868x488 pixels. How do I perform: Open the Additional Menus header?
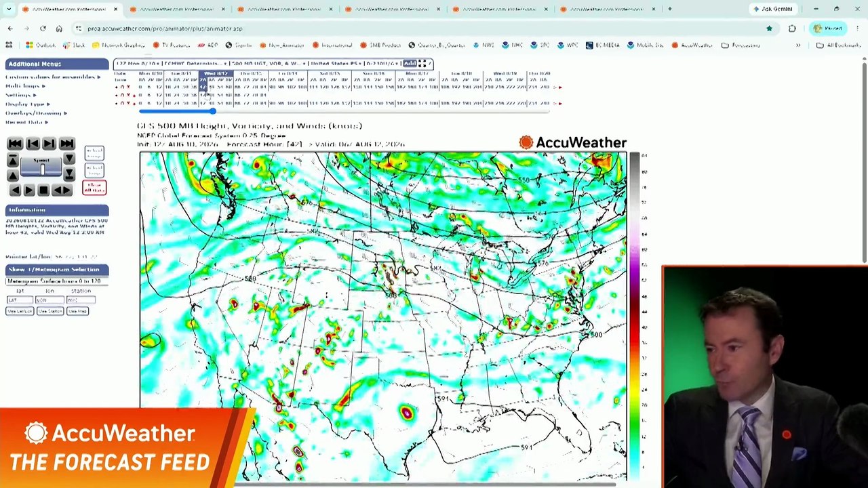(57, 64)
